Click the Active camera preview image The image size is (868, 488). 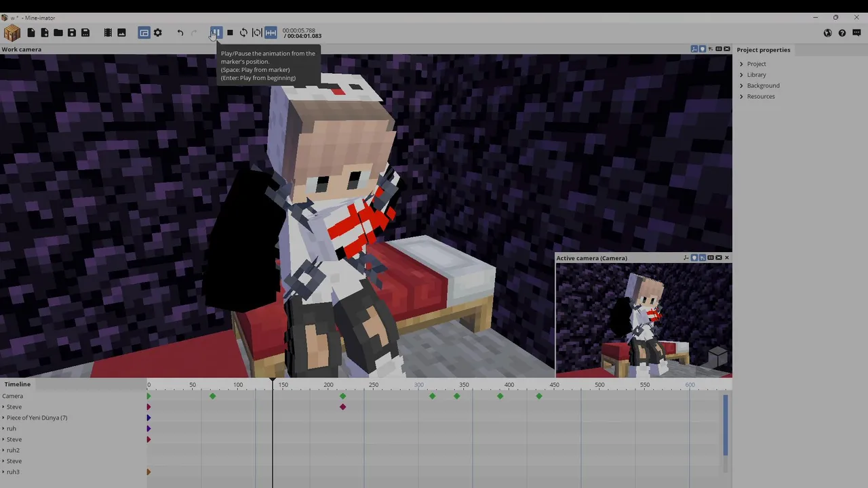point(644,319)
